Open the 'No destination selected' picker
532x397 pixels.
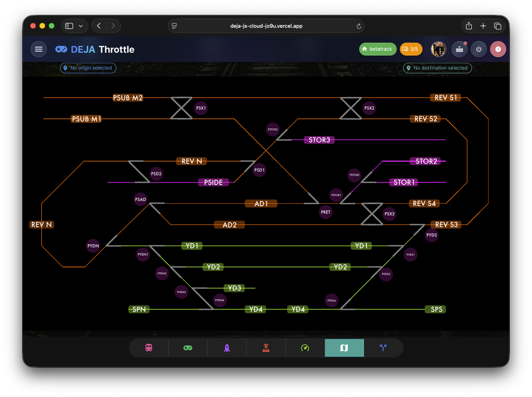click(x=437, y=68)
